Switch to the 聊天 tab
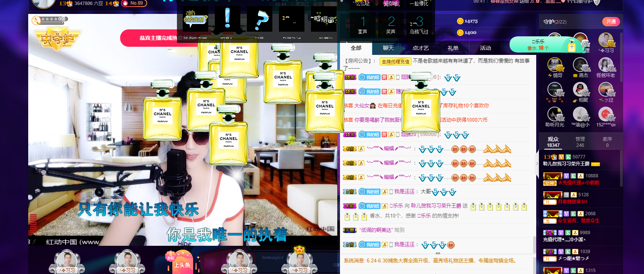The image size is (644, 274). (388, 48)
